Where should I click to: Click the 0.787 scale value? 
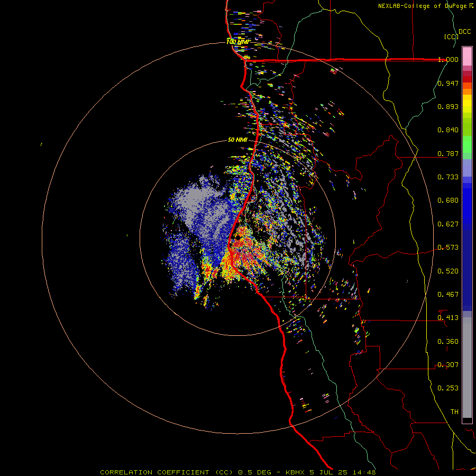point(448,153)
